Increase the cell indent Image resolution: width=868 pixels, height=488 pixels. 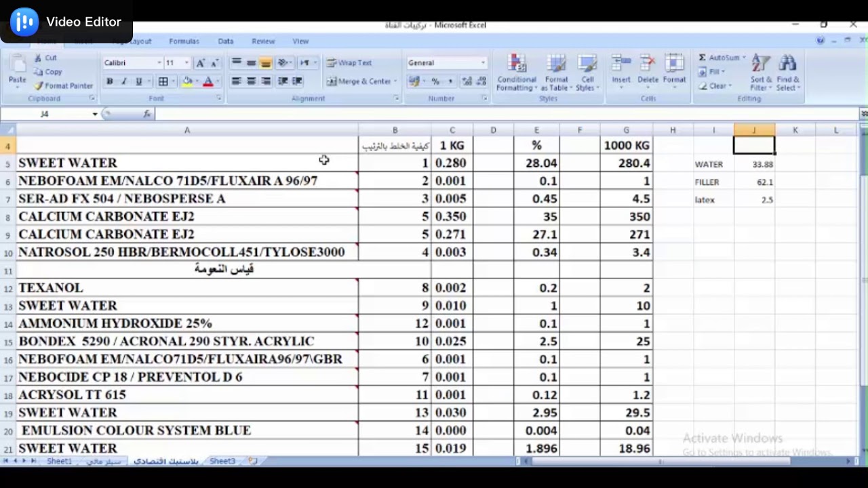(297, 81)
